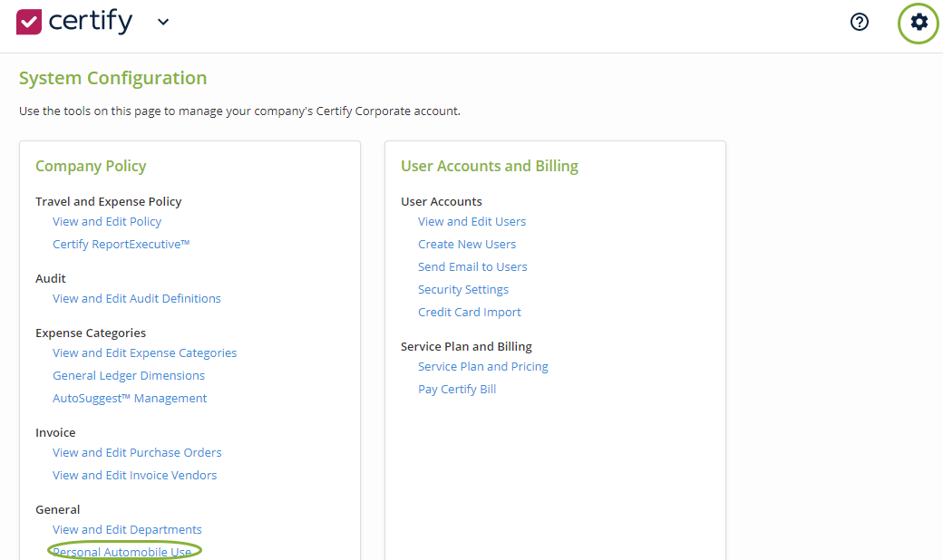
Task: Click Pay Certify Bill link
Action: click(x=457, y=390)
